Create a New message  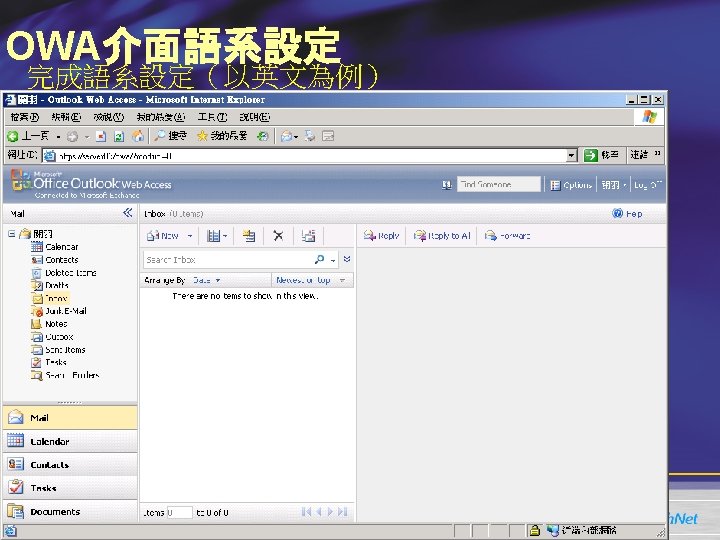click(x=162, y=236)
